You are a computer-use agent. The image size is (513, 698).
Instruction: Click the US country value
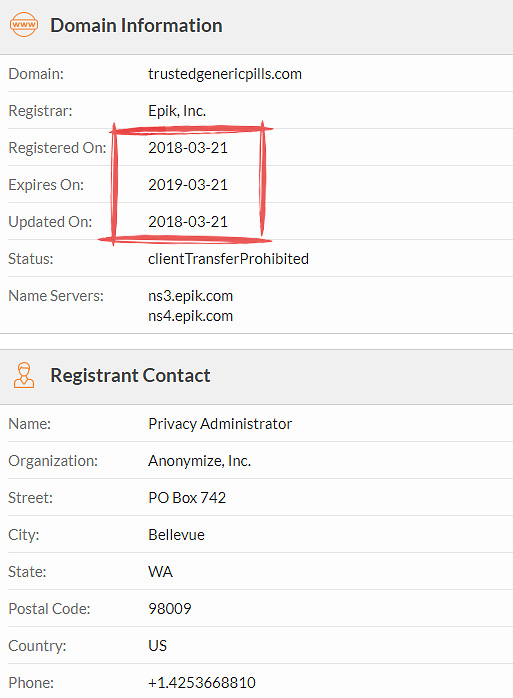(157, 645)
